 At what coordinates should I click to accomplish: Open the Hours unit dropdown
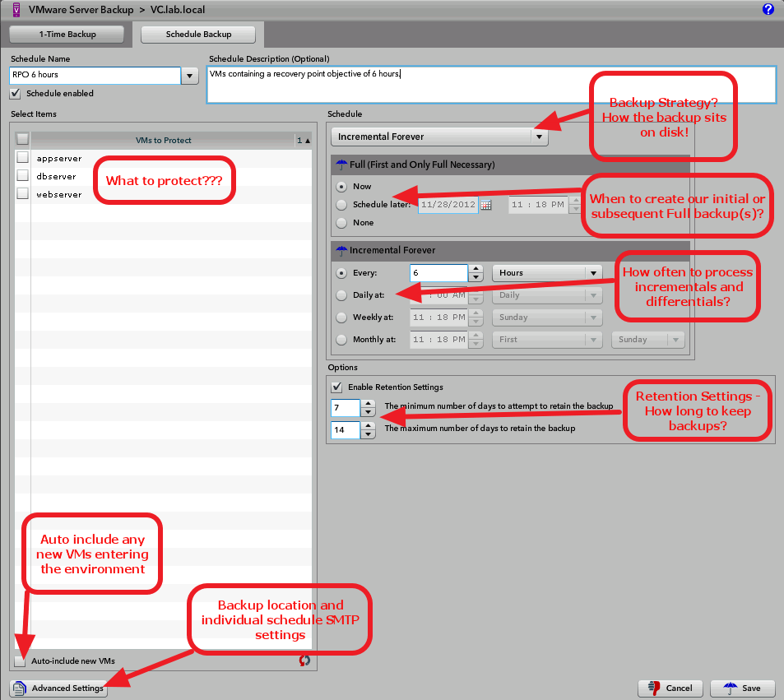pyautogui.click(x=547, y=273)
